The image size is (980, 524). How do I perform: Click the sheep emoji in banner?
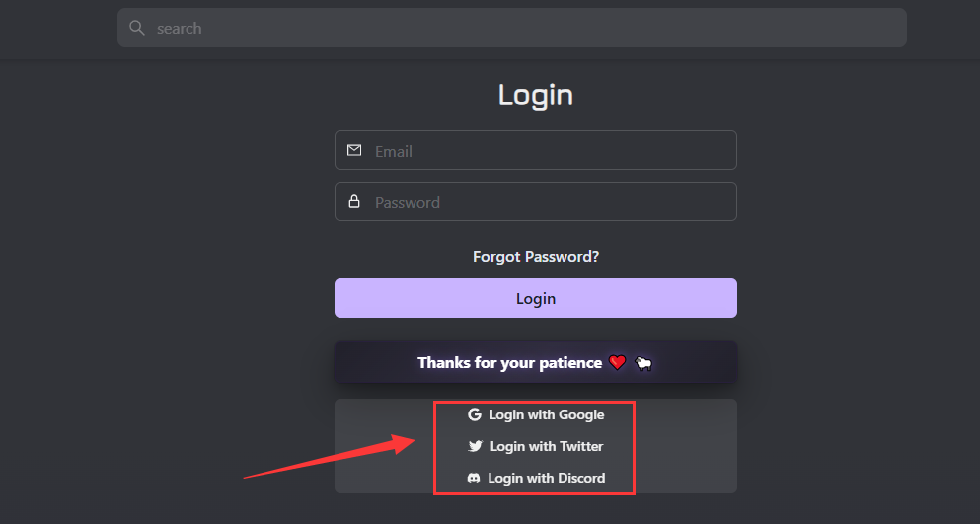[x=643, y=363]
